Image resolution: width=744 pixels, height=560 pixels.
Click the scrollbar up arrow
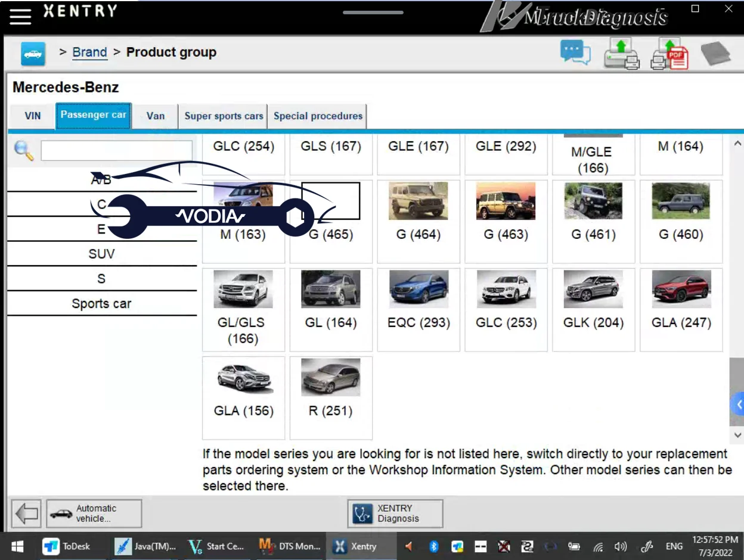pyautogui.click(x=737, y=144)
